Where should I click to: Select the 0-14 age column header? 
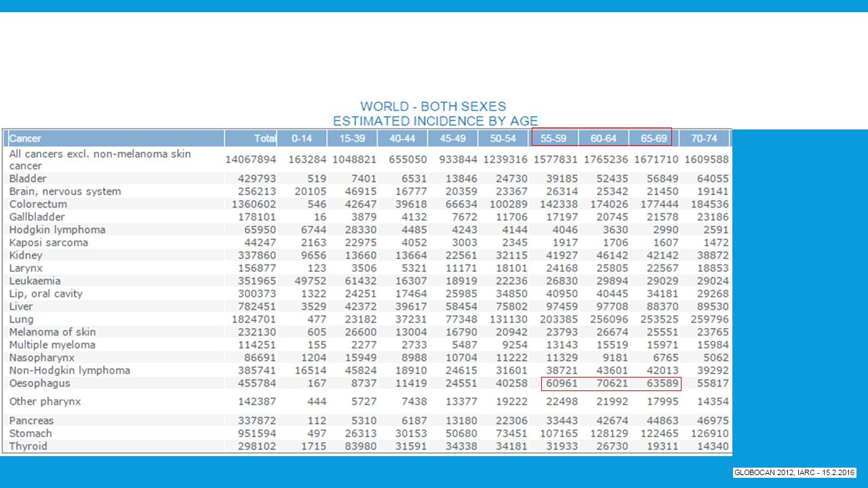pos(302,138)
